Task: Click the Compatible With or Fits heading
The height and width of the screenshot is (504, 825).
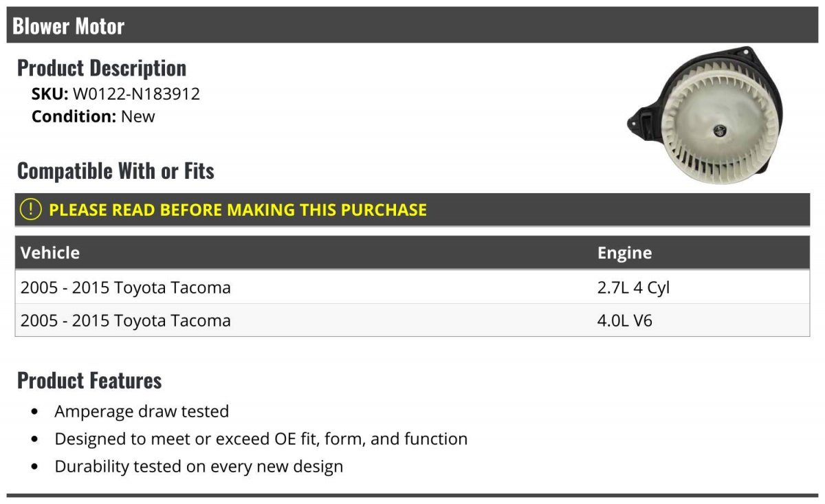Action: (x=115, y=171)
